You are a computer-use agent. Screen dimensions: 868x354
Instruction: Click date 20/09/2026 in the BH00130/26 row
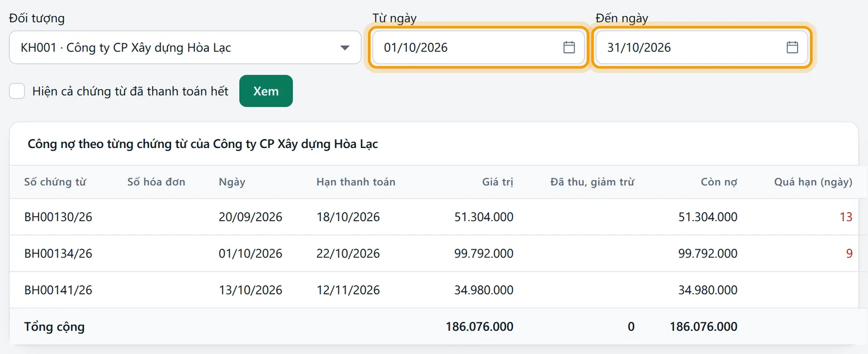click(251, 217)
